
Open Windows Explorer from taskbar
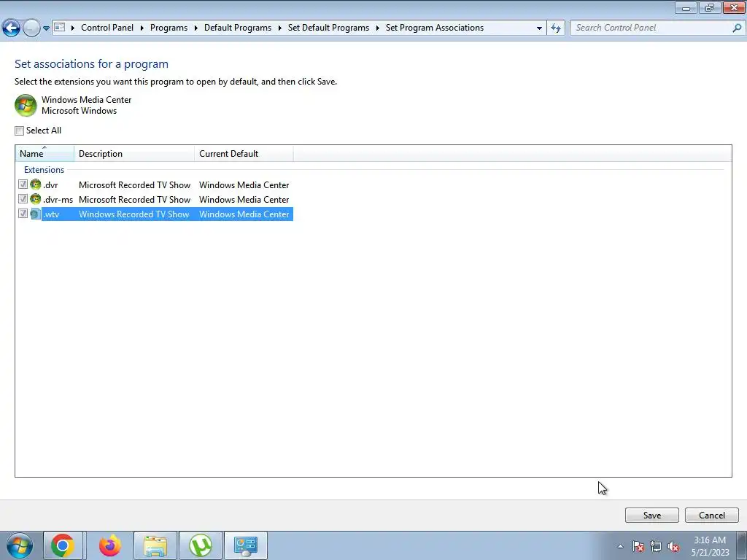(x=155, y=545)
